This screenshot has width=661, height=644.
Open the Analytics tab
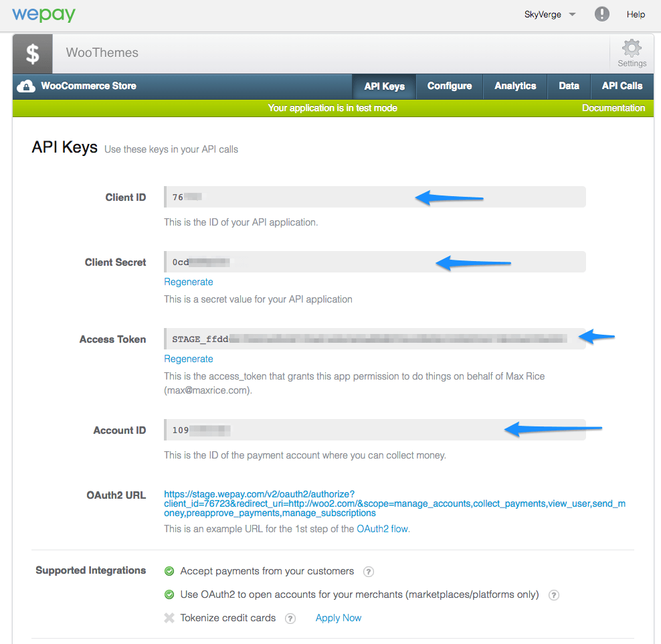[x=515, y=86]
